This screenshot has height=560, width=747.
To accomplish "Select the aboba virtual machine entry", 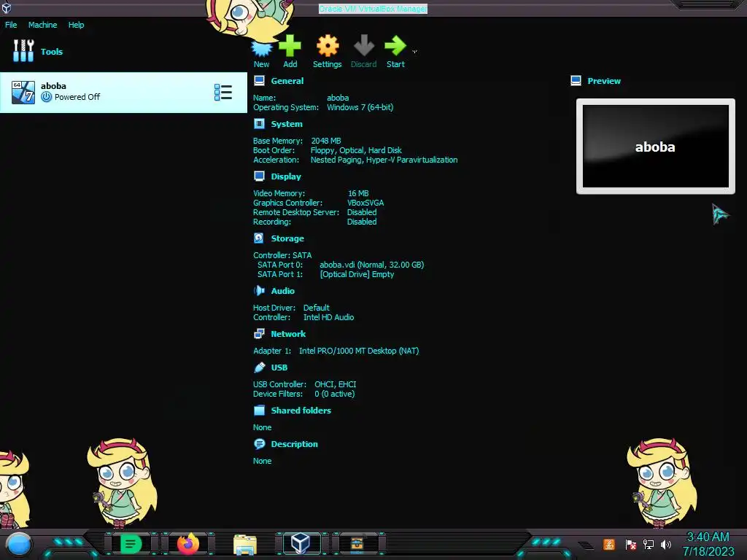I will tap(123, 93).
